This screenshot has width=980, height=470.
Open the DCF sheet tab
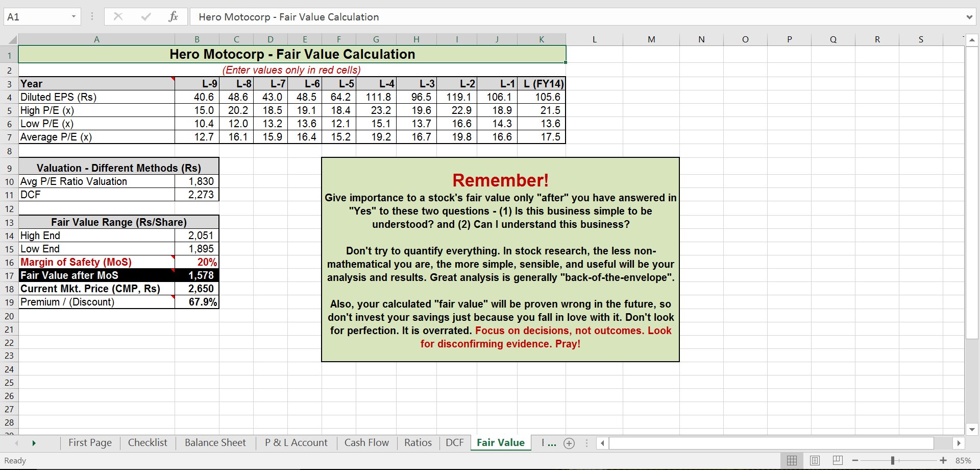point(455,443)
